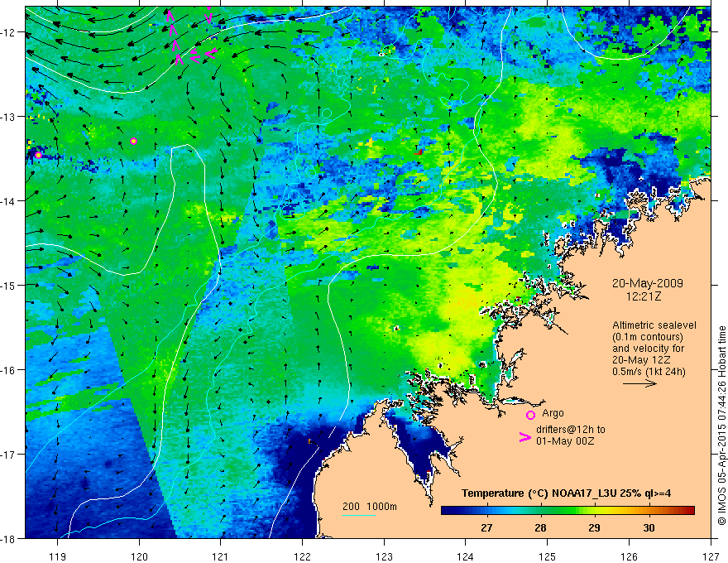The image size is (728, 563).
Task: Click the time label 12:21Z
Action: tap(644, 296)
